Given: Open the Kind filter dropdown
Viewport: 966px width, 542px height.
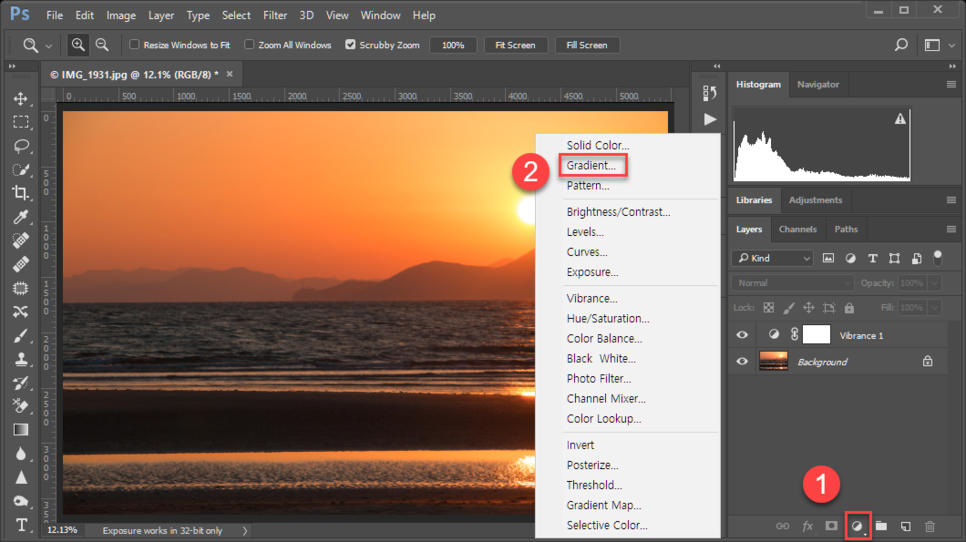Looking at the screenshot, I should [x=773, y=258].
